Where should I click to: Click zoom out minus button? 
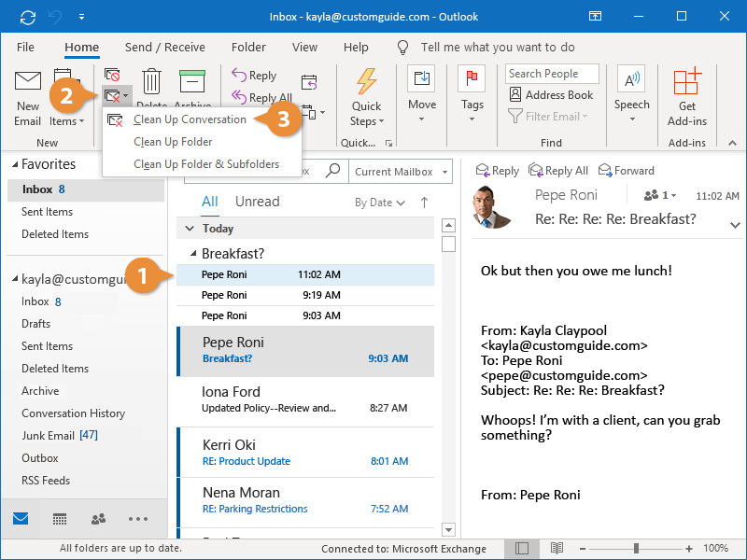coord(582,549)
